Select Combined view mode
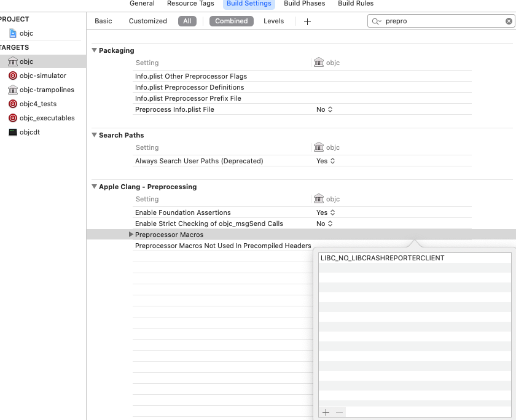The width and height of the screenshot is (516, 420). click(232, 21)
